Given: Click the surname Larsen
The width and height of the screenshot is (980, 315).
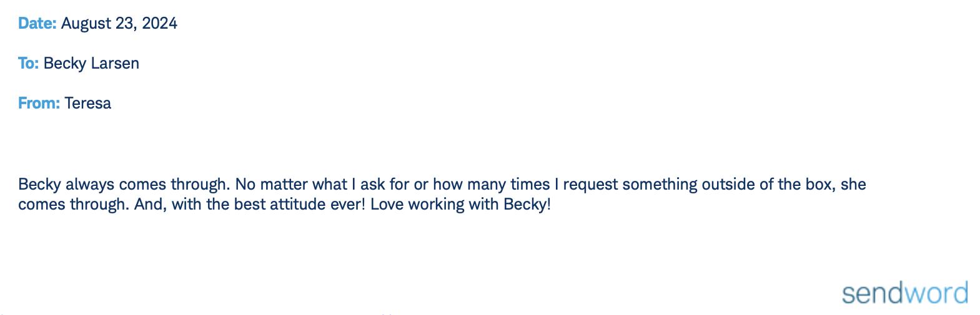Looking at the screenshot, I should 115,63.
